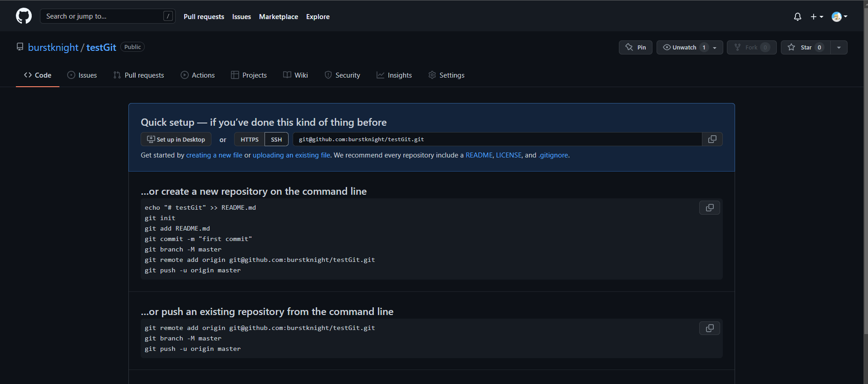
Task: Open the Actions tab
Action: 198,75
